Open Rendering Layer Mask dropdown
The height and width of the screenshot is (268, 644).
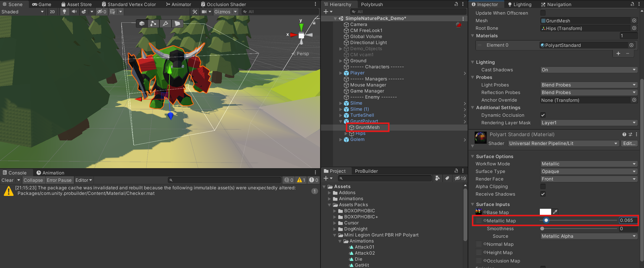point(589,123)
